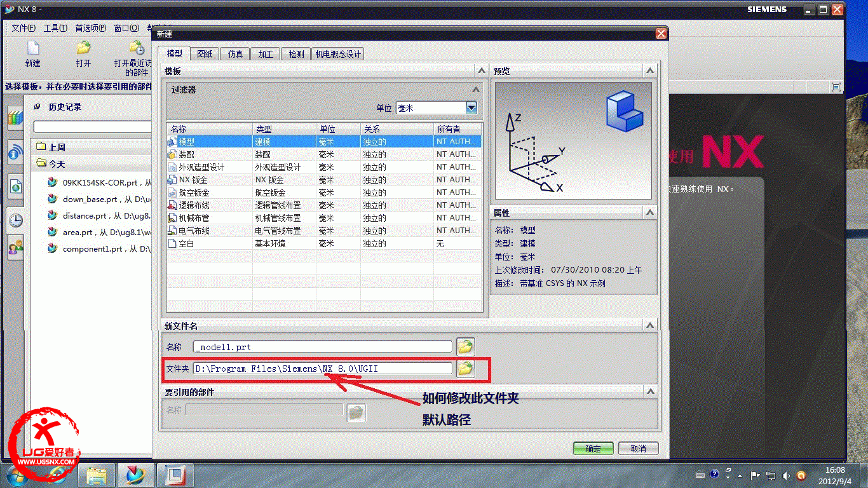Open the 工具 menu
Image resolution: width=868 pixels, height=488 pixels.
click(x=55, y=28)
